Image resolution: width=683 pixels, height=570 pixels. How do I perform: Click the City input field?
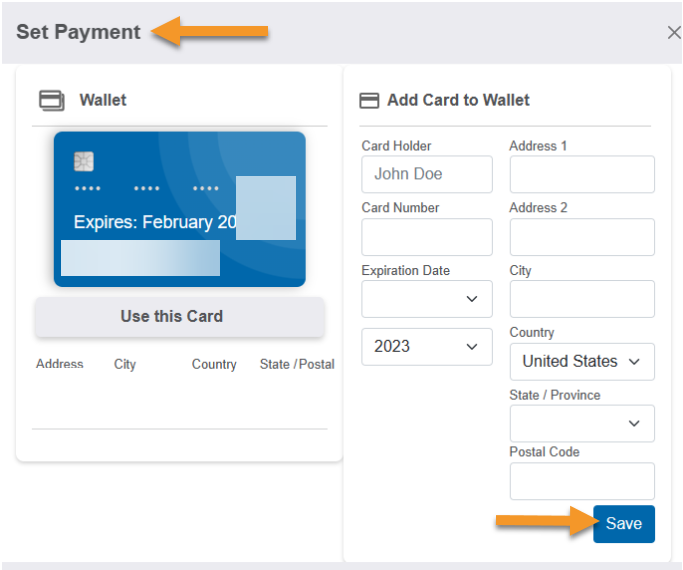click(x=582, y=299)
